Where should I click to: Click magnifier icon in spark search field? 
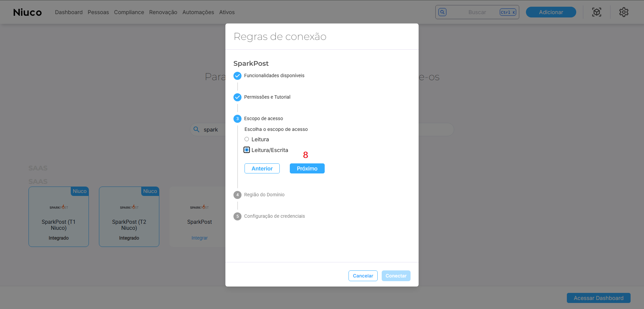pos(197,130)
